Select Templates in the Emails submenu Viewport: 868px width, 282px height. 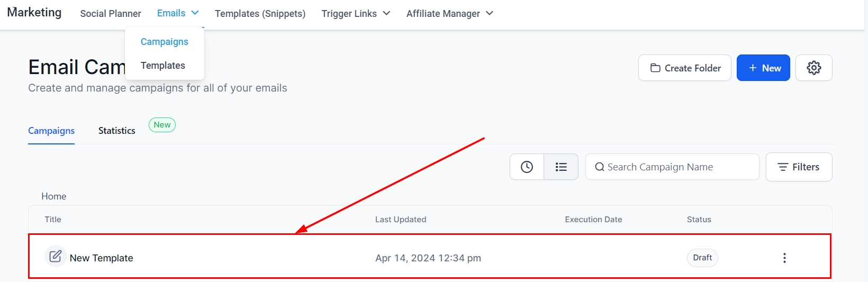[162, 66]
